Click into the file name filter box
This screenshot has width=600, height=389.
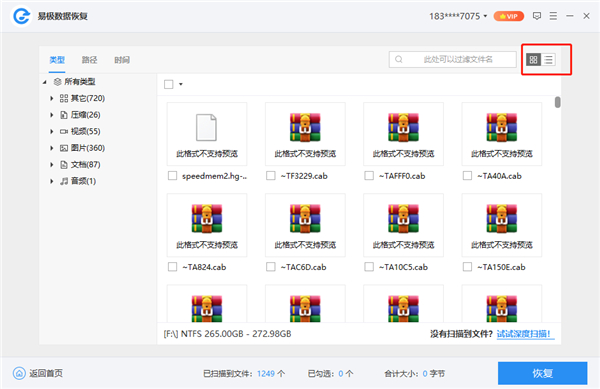453,59
